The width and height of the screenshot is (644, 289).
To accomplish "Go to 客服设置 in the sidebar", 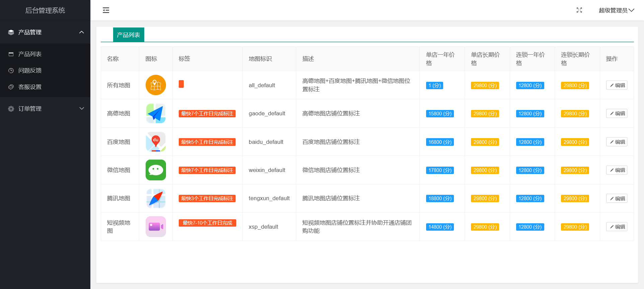I will tap(30, 87).
